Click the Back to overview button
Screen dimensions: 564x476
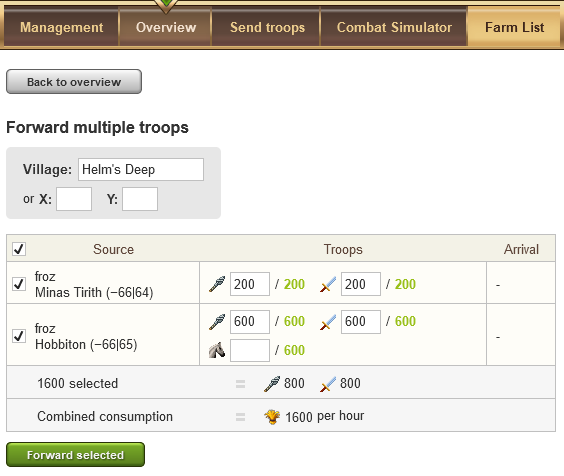[x=74, y=82]
